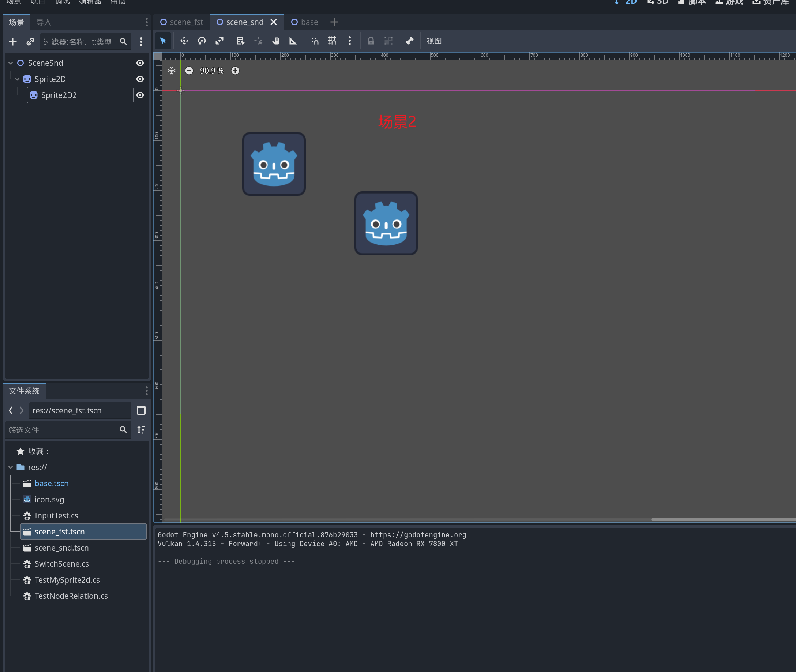Toggle lock on the selected node
The height and width of the screenshot is (672, 796).
pyautogui.click(x=371, y=41)
